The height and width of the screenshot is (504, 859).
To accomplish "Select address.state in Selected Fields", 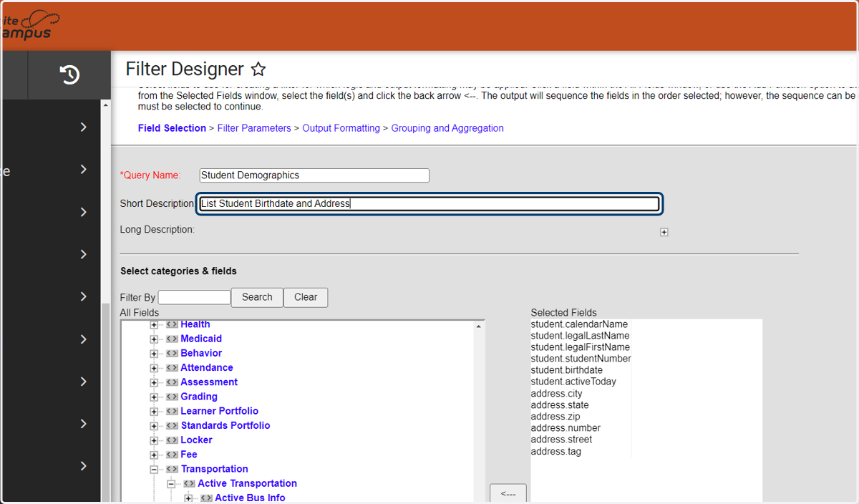I will click(x=560, y=405).
